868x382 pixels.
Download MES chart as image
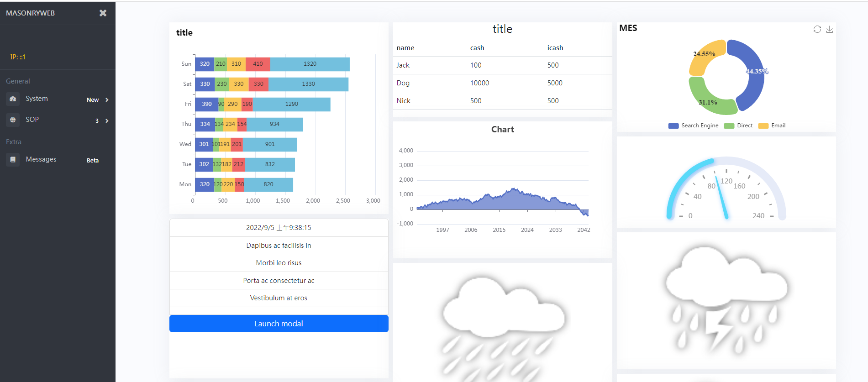(x=830, y=29)
